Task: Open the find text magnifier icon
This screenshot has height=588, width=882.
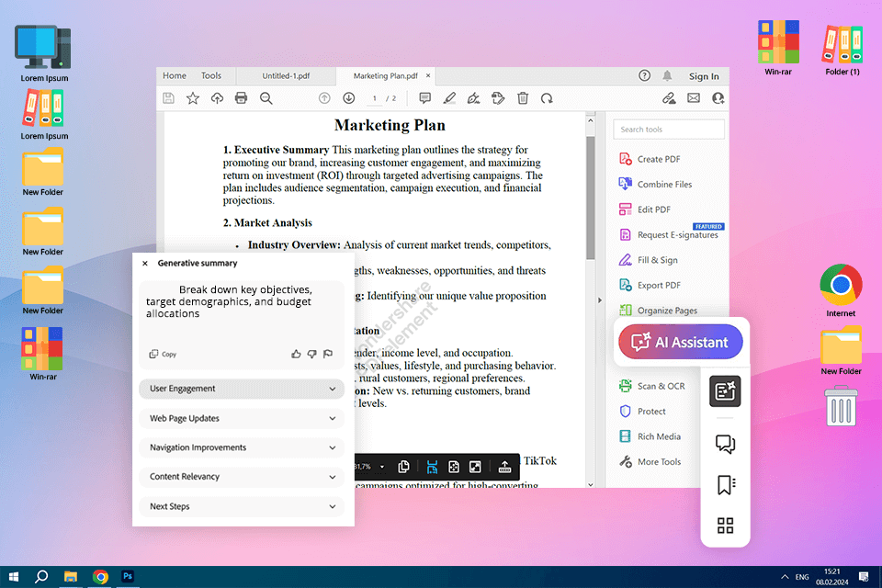Action: pyautogui.click(x=266, y=98)
